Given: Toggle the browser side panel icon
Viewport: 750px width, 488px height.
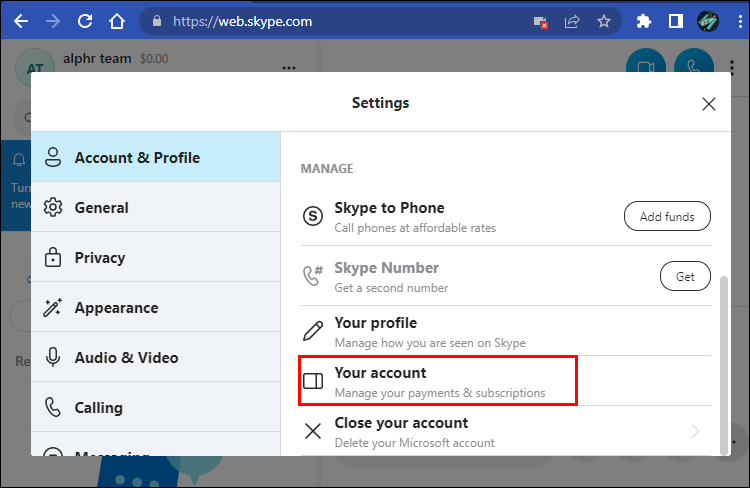Looking at the screenshot, I should [x=676, y=20].
